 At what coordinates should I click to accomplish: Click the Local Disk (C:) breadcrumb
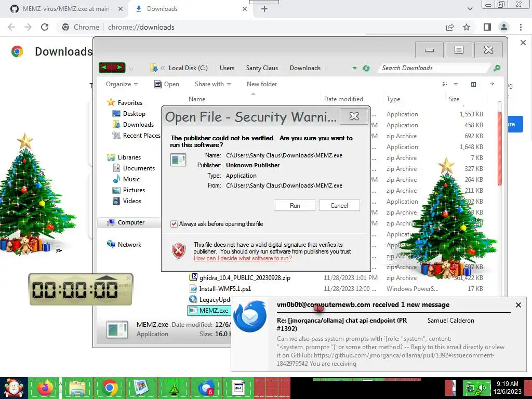[x=188, y=68]
